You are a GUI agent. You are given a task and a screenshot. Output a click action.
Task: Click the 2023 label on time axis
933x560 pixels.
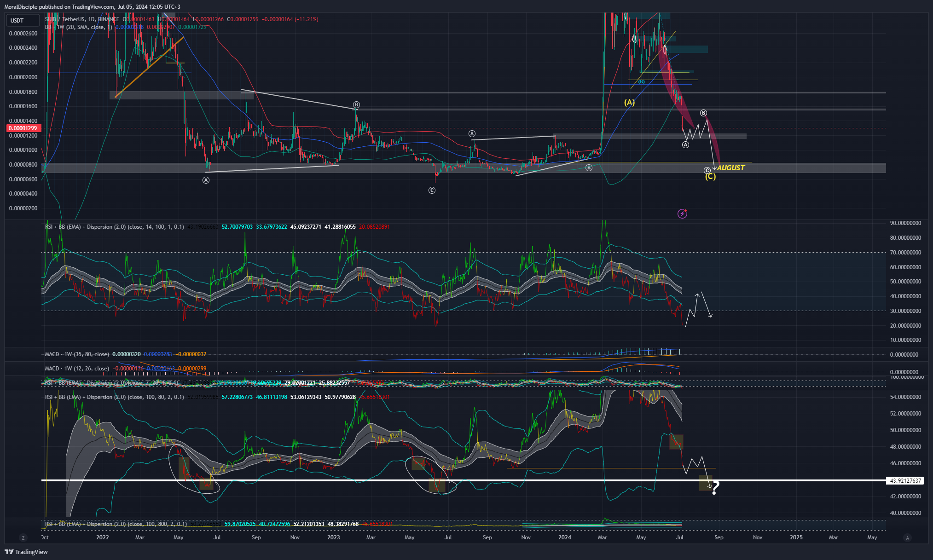(333, 537)
